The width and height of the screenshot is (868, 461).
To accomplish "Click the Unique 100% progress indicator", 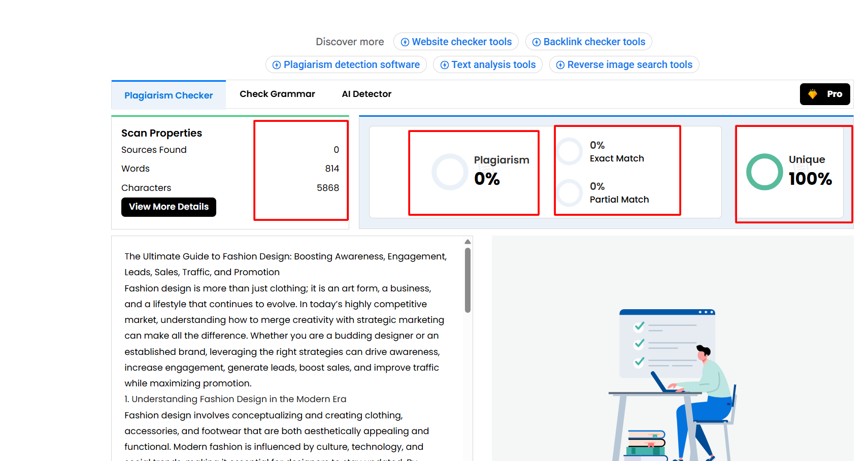I will pyautogui.click(x=792, y=172).
